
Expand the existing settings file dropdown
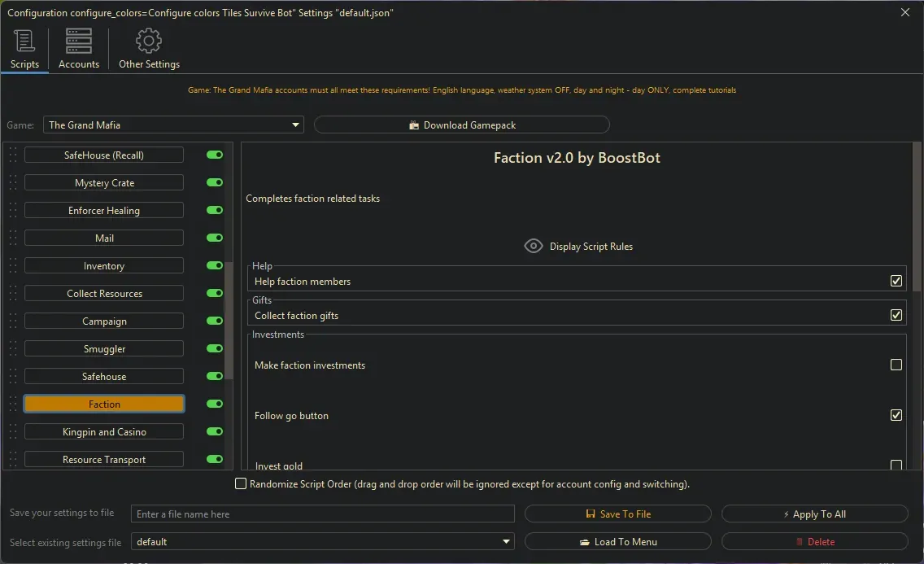[x=322, y=541]
